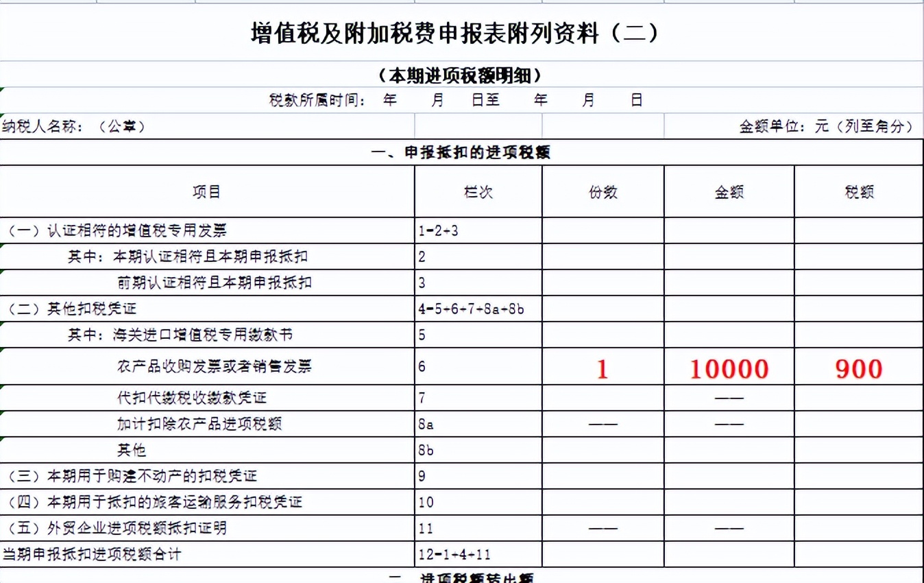Select the 份数 column header
This screenshot has width=924, height=583.
pos(602,191)
